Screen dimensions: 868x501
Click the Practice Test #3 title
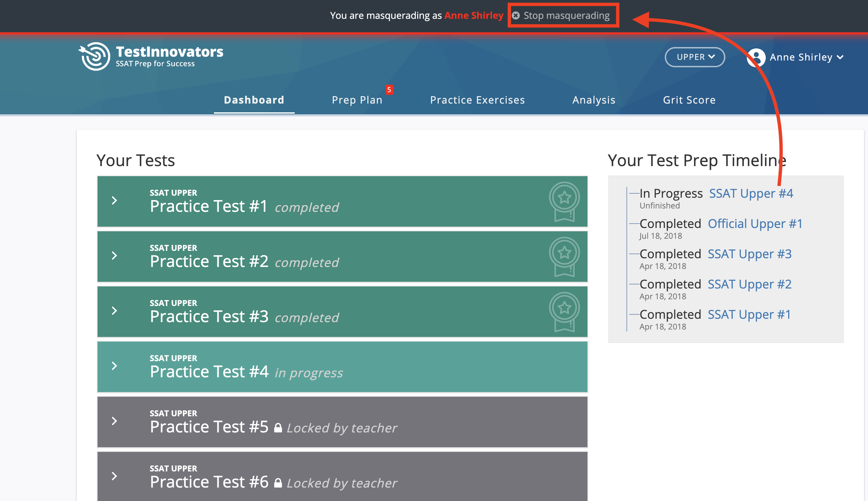pos(209,316)
